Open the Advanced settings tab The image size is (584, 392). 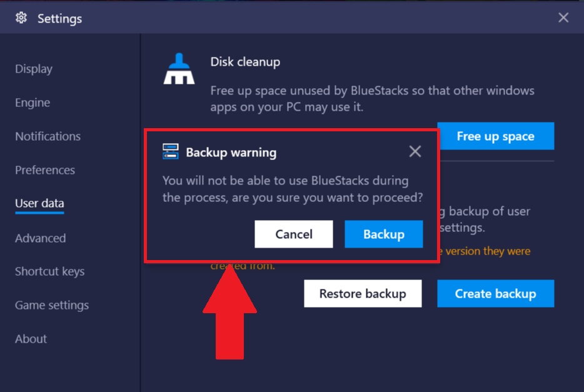click(x=40, y=238)
